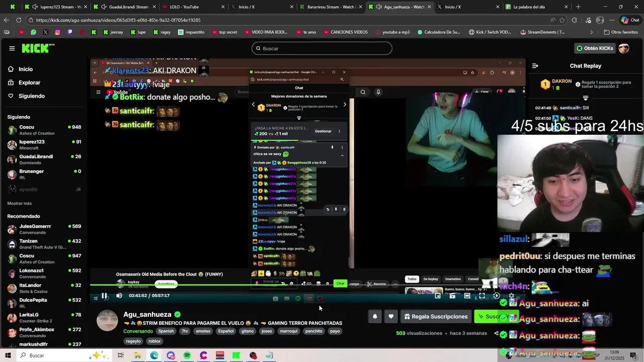This screenshot has width=644, height=362.
Task: Mute the video player volume
Action: pos(119,296)
